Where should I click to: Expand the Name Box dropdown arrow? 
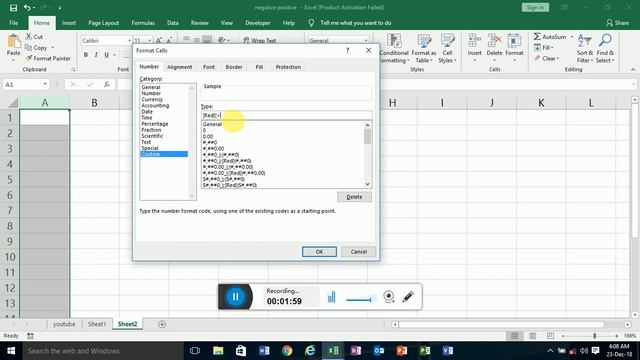(45, 84)
